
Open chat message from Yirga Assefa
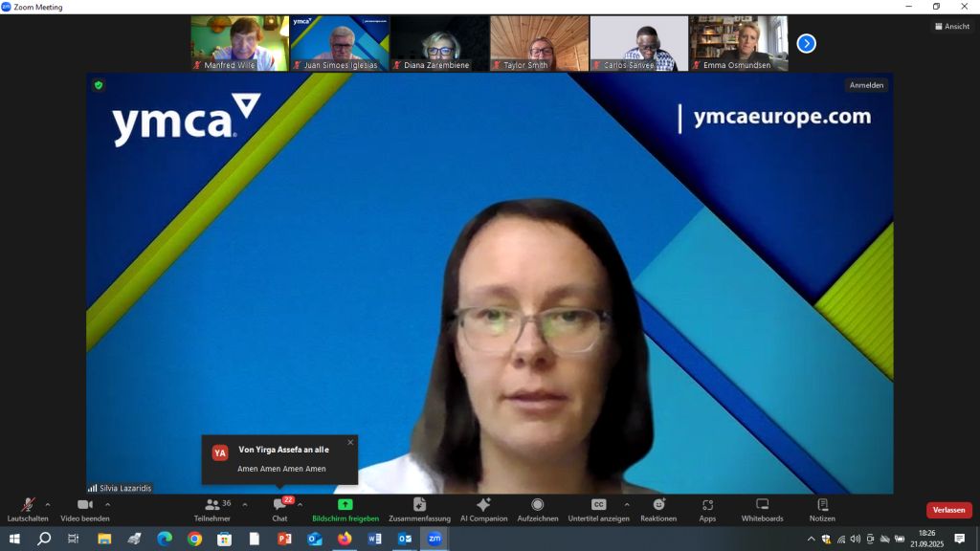pos(279,460)
